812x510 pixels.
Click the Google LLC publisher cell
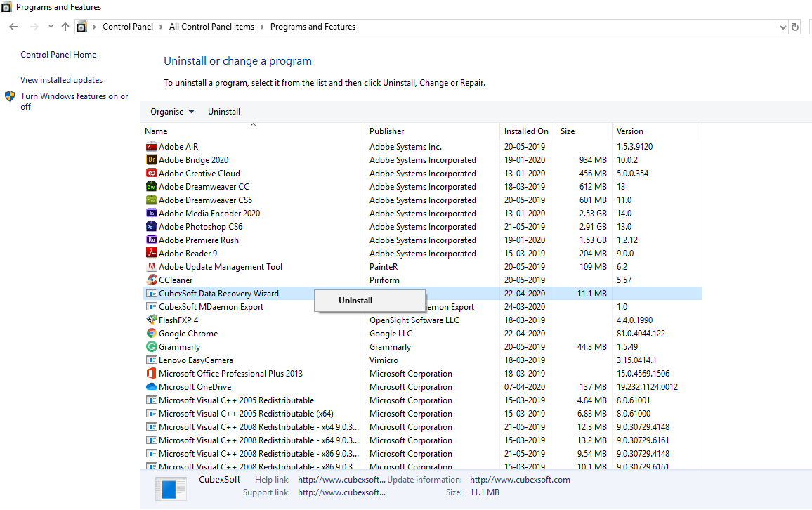pyautogui.click(x=391, y=334)
